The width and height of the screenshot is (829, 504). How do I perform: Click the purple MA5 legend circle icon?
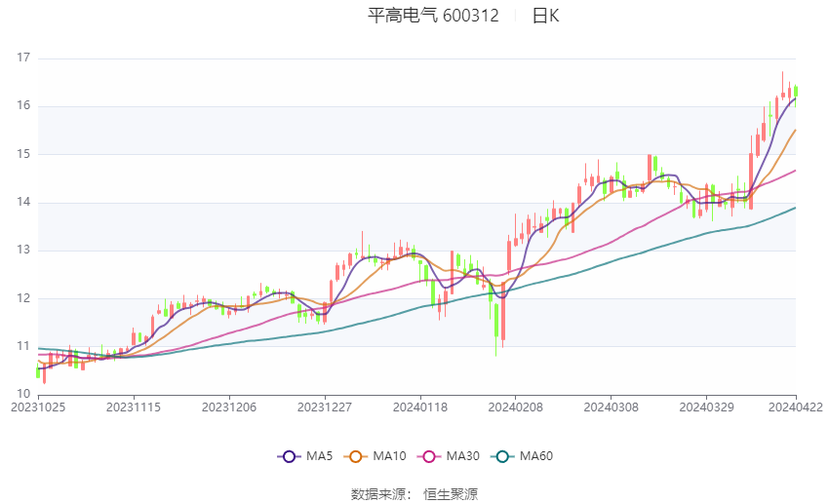pyautogui.click(x=289, y=456)
